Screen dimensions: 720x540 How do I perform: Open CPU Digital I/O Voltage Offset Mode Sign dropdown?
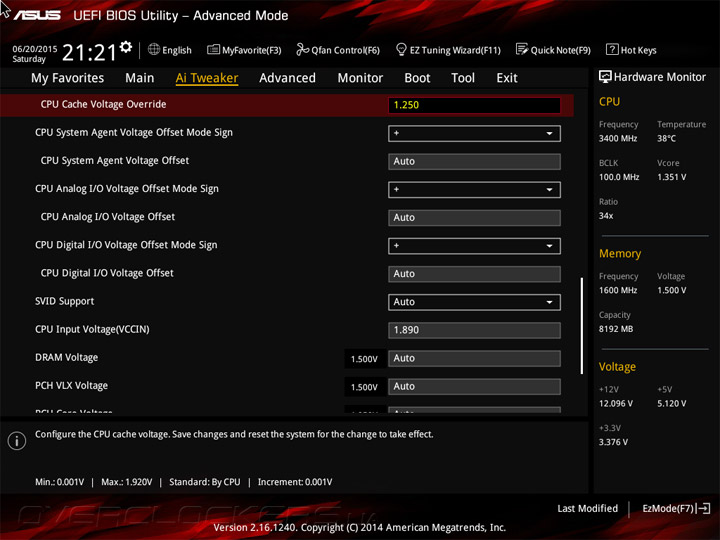click(x=474, y=246)
